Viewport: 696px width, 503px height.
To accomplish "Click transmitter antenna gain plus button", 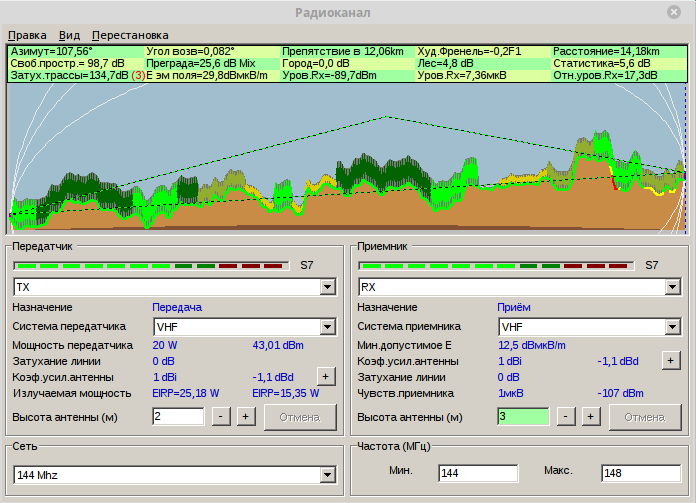I will point(325,376).
